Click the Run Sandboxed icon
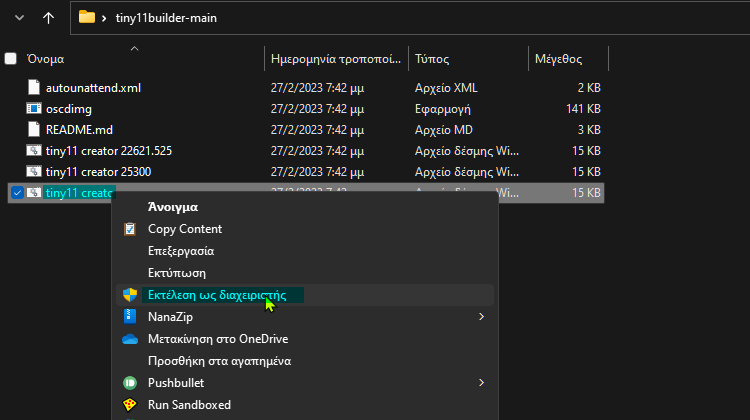 click(130, 405)
